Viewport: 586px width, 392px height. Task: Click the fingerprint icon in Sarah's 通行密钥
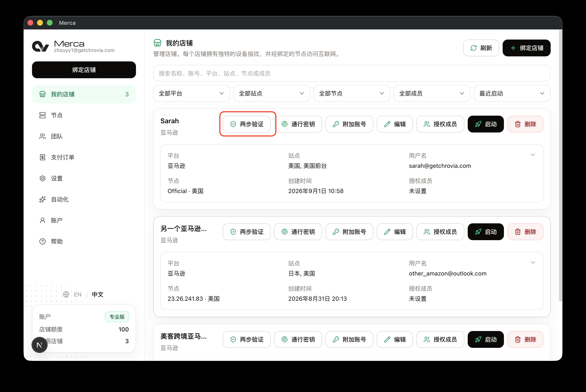point(285,124)
